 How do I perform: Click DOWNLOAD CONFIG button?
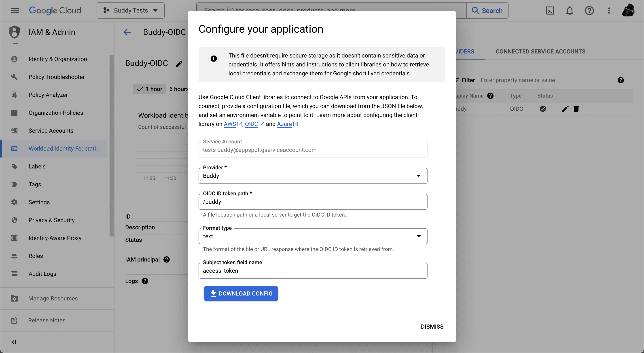[x=241, y=293]
